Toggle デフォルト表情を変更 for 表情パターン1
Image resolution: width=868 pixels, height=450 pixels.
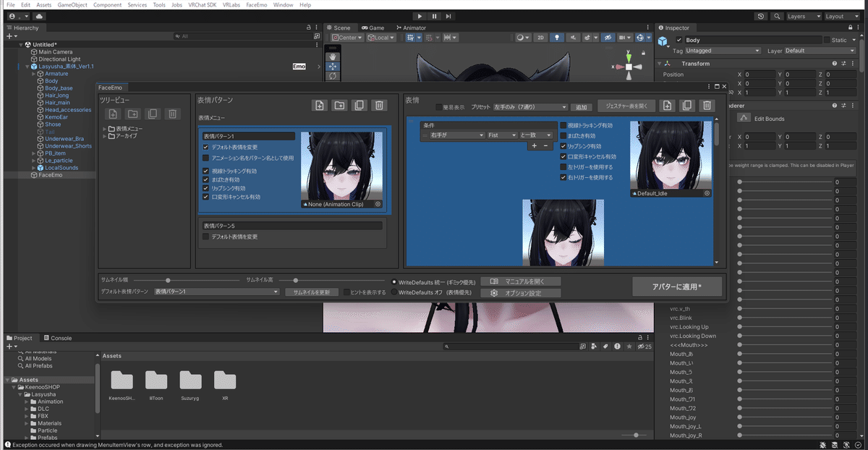point(206,147)
